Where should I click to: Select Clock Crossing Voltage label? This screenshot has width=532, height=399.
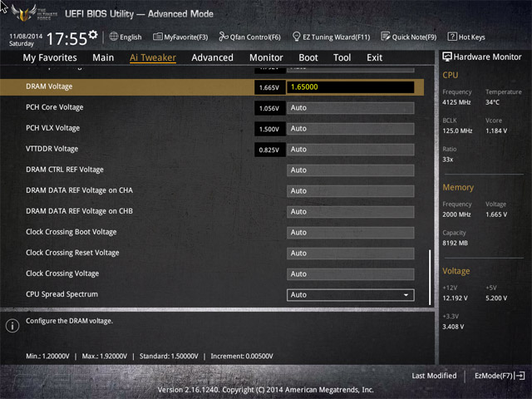coord(62,273)
